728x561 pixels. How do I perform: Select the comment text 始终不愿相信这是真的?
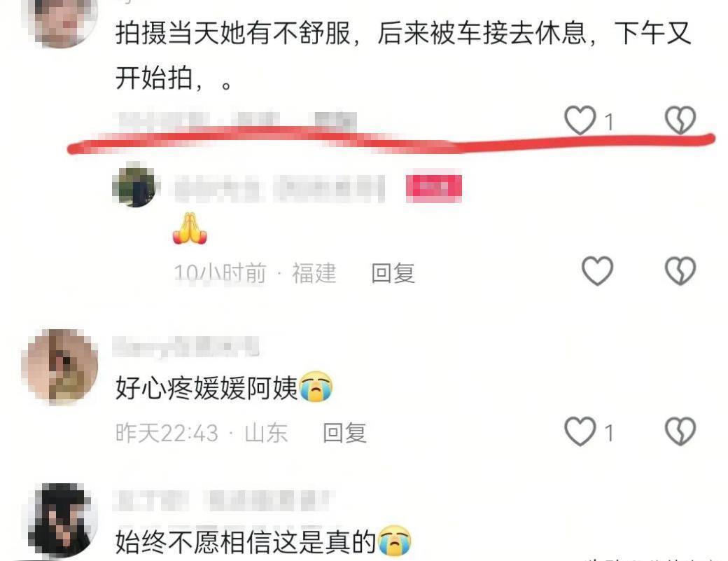(246, 541)
